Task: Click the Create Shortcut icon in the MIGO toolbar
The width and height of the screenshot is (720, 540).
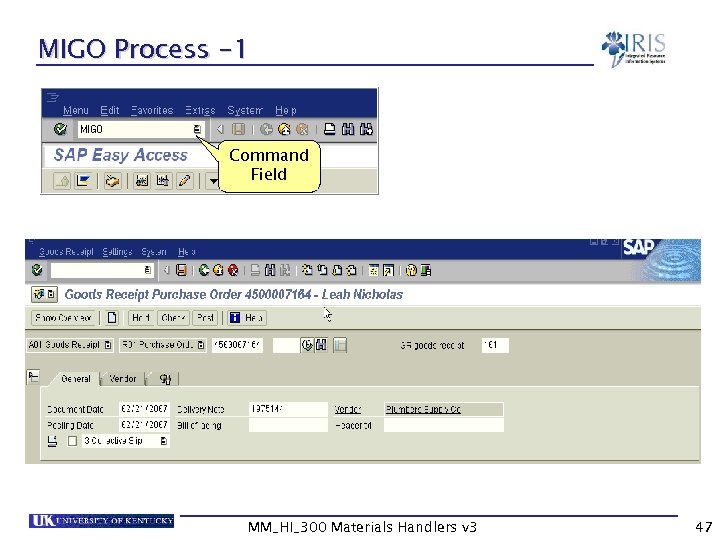Action: point(388,270)
